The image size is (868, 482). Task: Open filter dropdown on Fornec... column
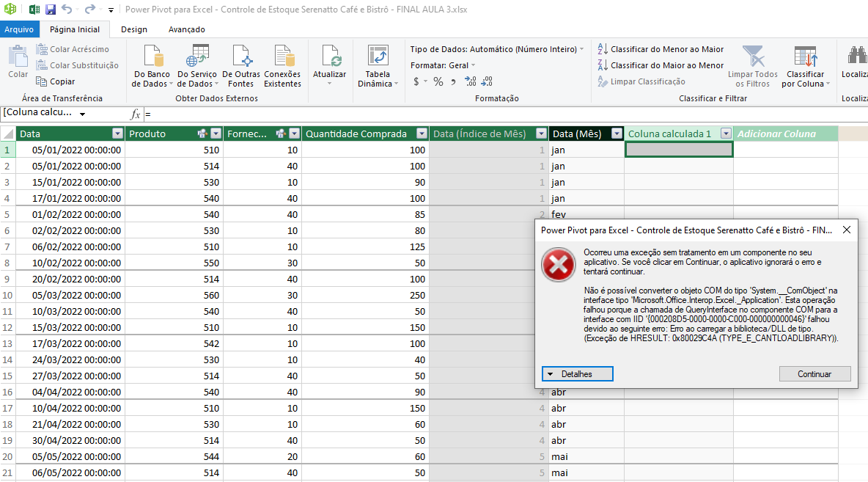pyautogui.click(x=295, y=134)
